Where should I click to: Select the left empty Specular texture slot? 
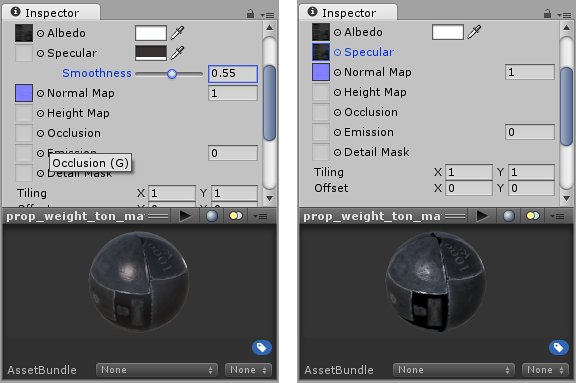24,53
